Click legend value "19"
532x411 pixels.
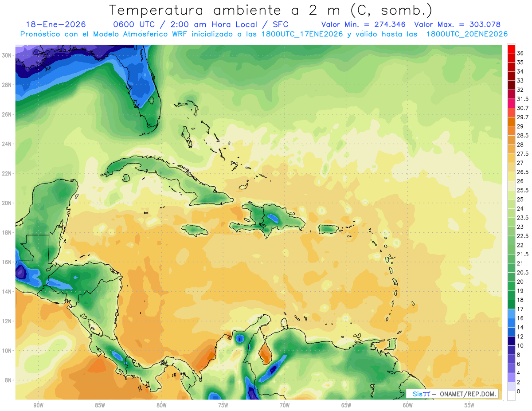click(520, 291)
